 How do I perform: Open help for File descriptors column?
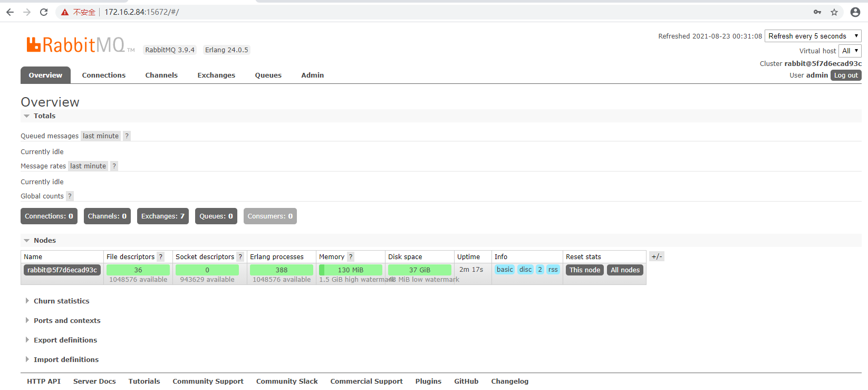coord(161,257)
